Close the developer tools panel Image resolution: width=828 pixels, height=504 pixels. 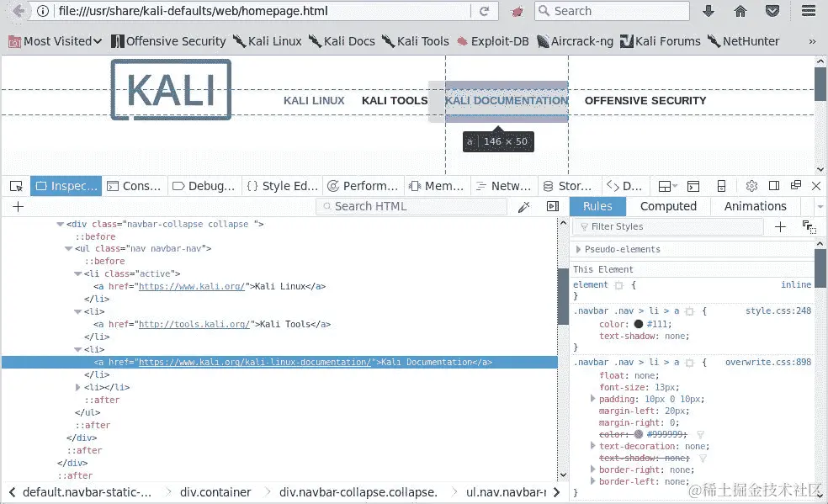point(816,186)
